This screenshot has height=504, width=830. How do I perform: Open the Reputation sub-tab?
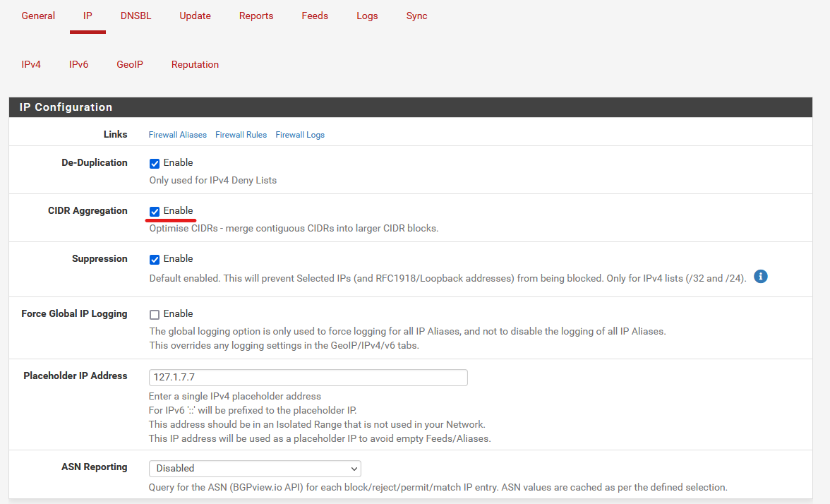[195, 65]
